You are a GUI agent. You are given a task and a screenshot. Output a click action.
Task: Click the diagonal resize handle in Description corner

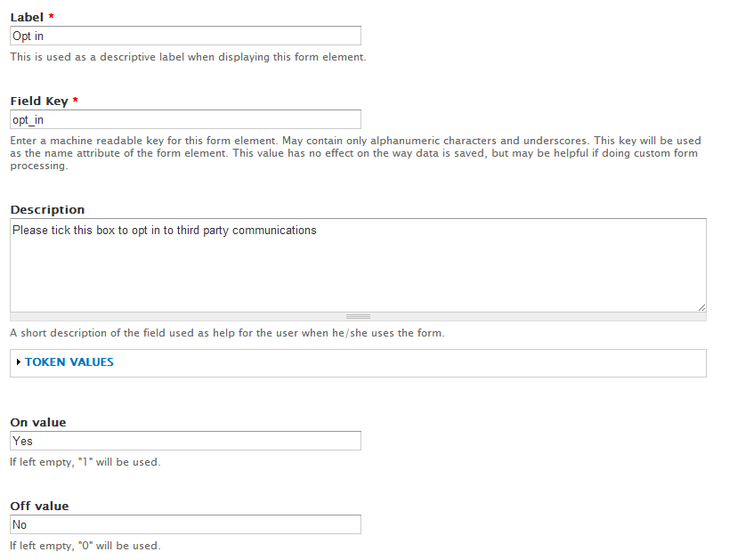click(x=701, y=307)
